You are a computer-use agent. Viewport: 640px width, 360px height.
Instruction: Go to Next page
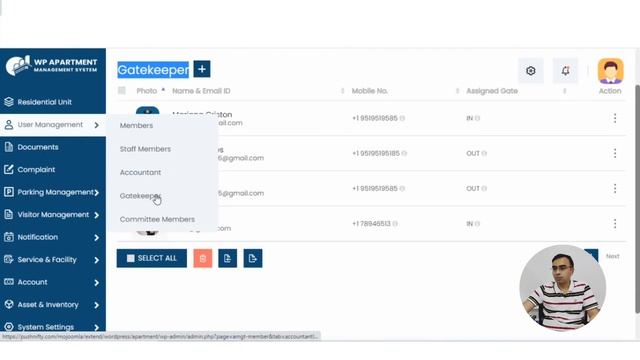(612, 256)
